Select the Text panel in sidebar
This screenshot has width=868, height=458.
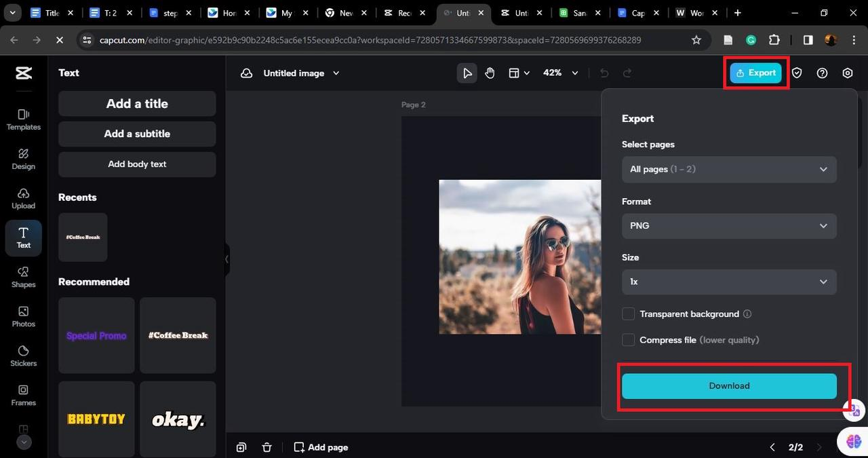click(x=24, y=238)
